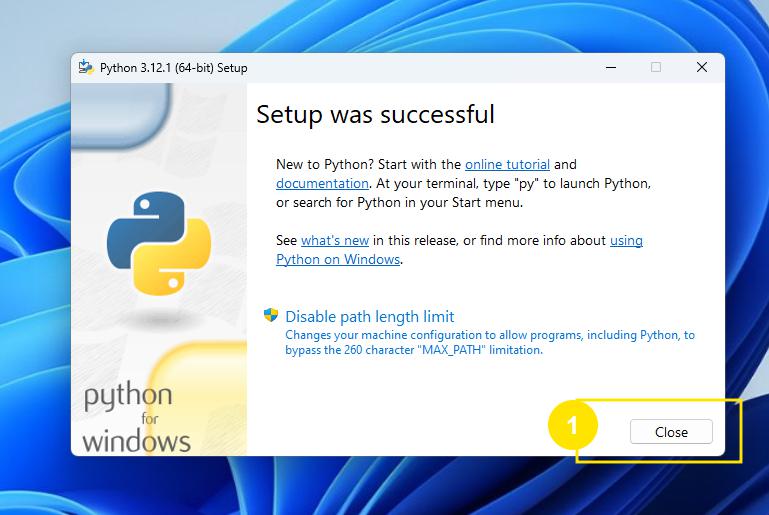Click the 'Python 3.12.1 (64-bit) Setup' title
Screen dimensions: 769x515
174,68
